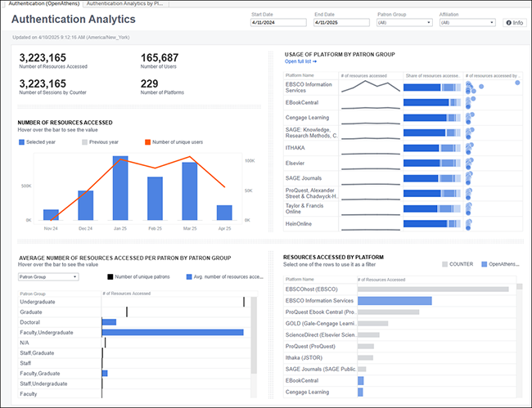Click the Start Date input field
This screenshot has height=408, width=532.
(278, 23)
